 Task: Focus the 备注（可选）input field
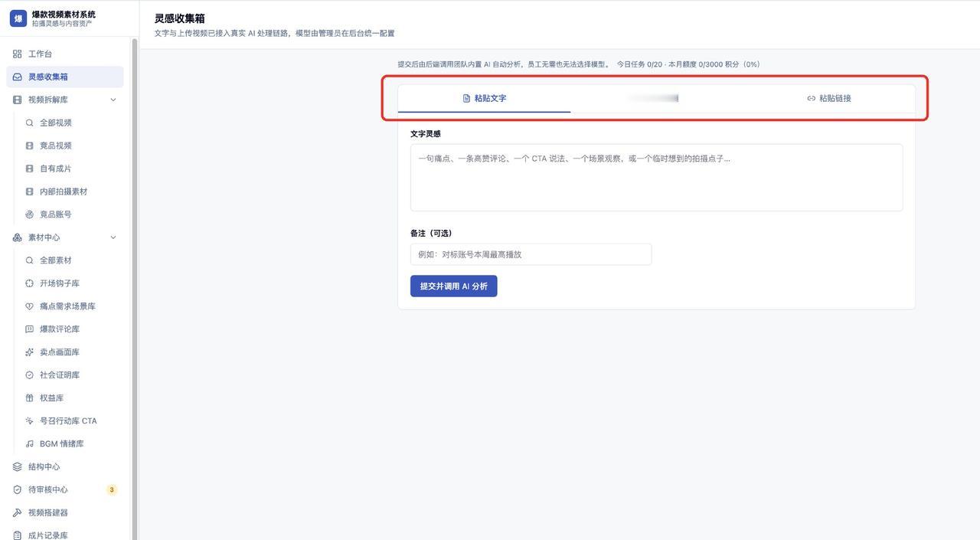tap(531, 254)
